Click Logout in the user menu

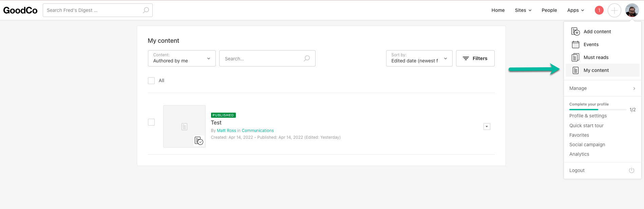pos(577,170)
